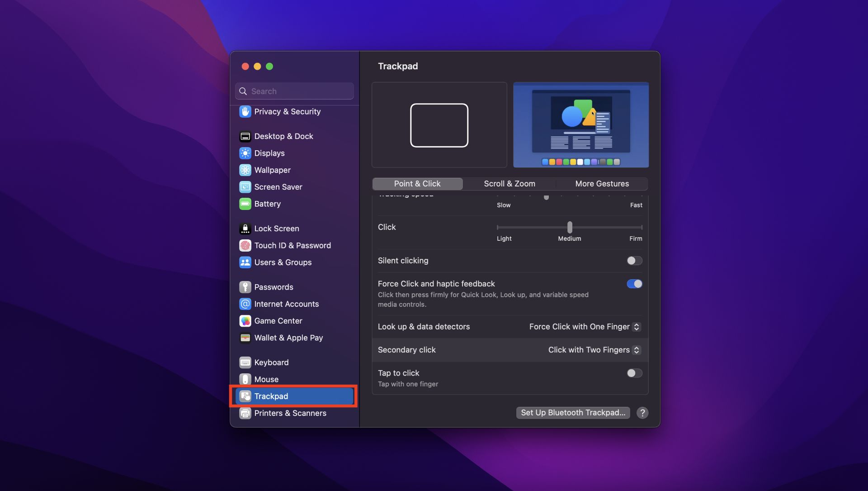
Task: Click Set Up Bluetooth Trackpad button
Action: tap(572, 412)
